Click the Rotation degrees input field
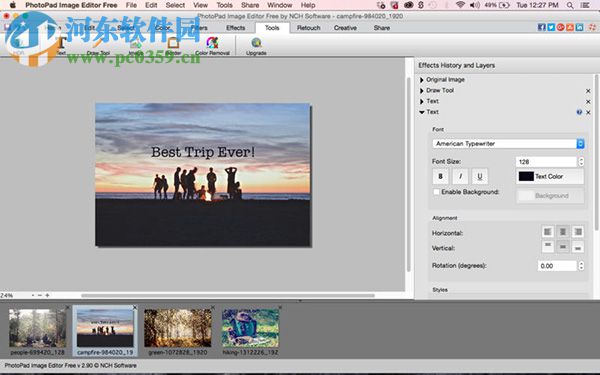The image size is (600, 375). click(557, 266)
